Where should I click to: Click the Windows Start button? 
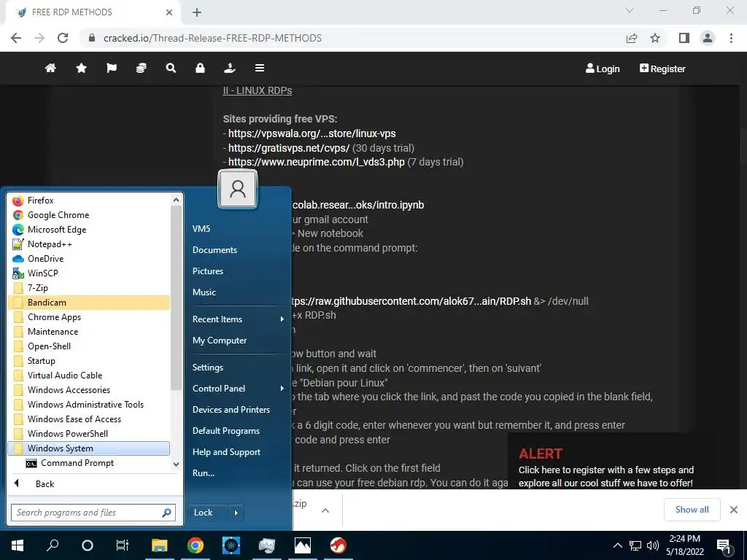tap(18, 545)
